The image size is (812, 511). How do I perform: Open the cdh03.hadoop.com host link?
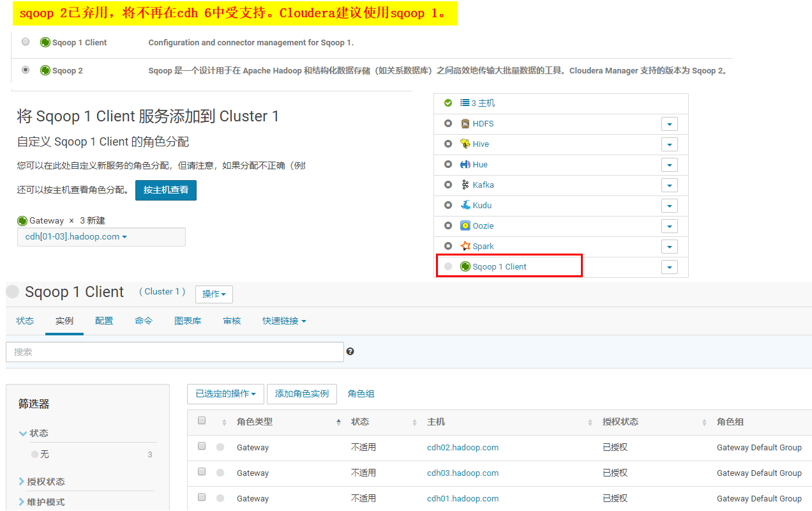[x=463, y=473]
